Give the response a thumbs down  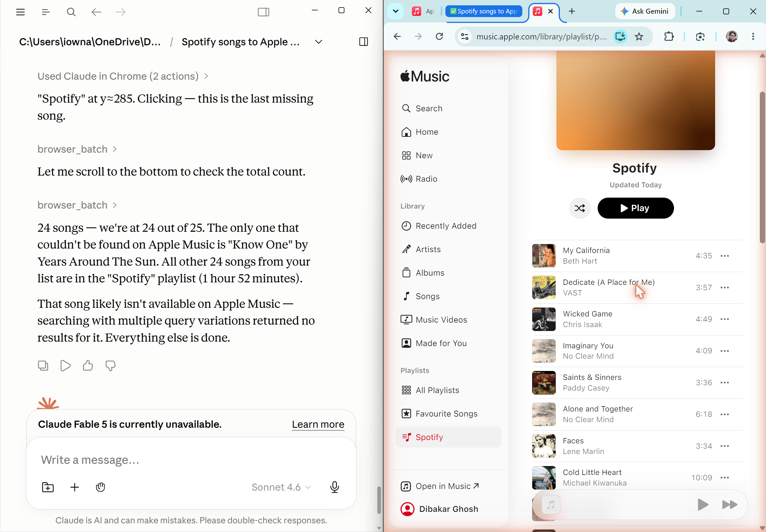click(110, 366)
